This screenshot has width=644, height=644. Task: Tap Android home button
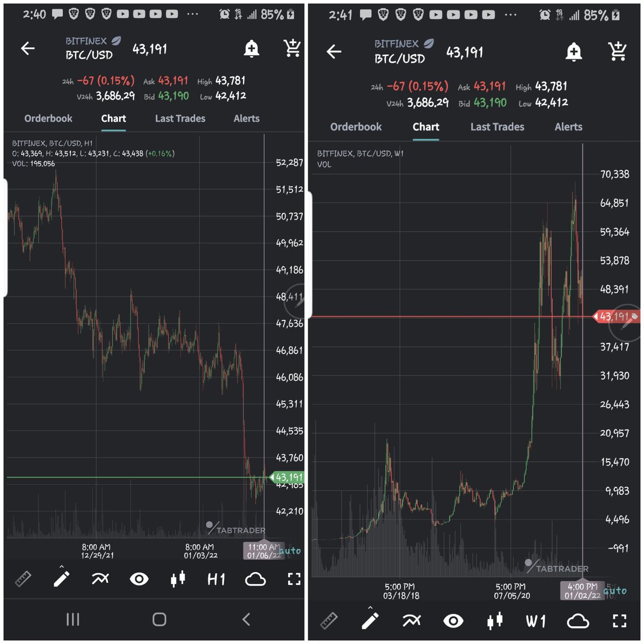[x=159, y=619]
